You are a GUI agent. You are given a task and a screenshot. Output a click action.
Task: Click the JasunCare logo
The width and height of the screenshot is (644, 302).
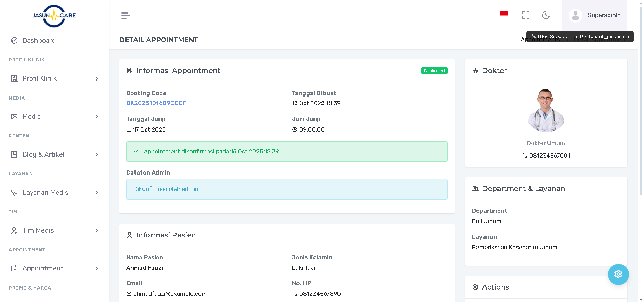[x=54, y=16]
